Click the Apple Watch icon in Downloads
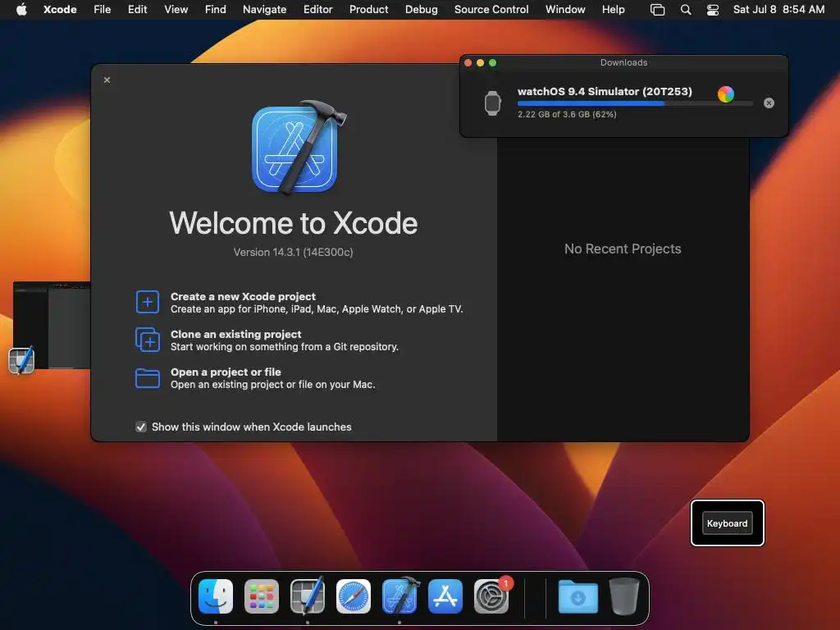840x630 pixels. click(x=492, y=103)
